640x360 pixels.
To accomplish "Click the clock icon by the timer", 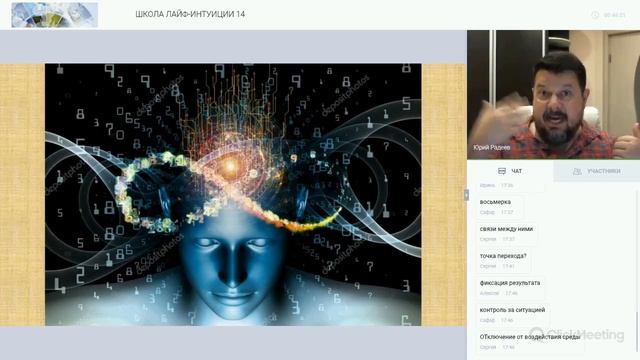I will tap(595, 15).
